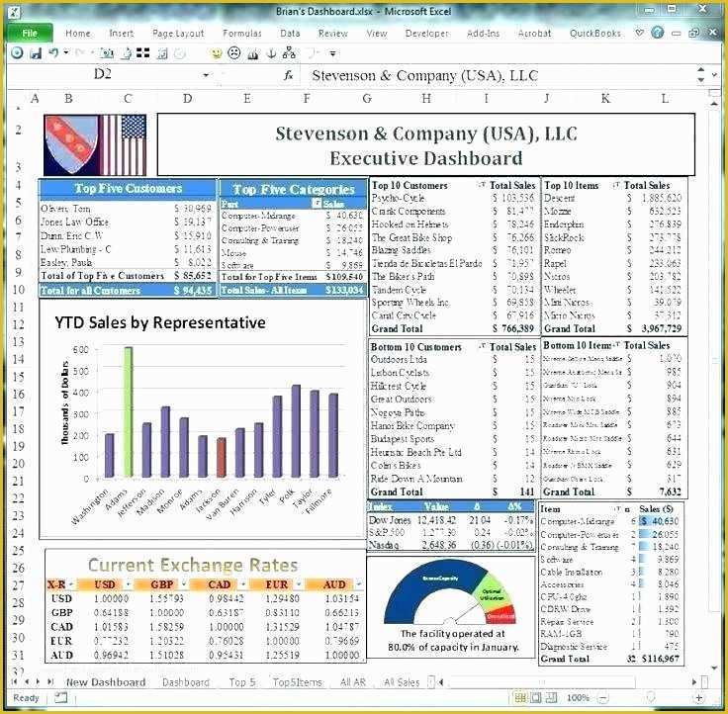Go to last sheet navigation arrow
Screen dimensions: 728x714
tap(50, 681)
